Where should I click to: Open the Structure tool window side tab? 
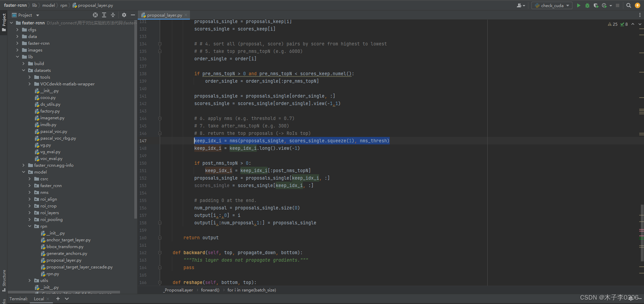[x=4, y=281]
